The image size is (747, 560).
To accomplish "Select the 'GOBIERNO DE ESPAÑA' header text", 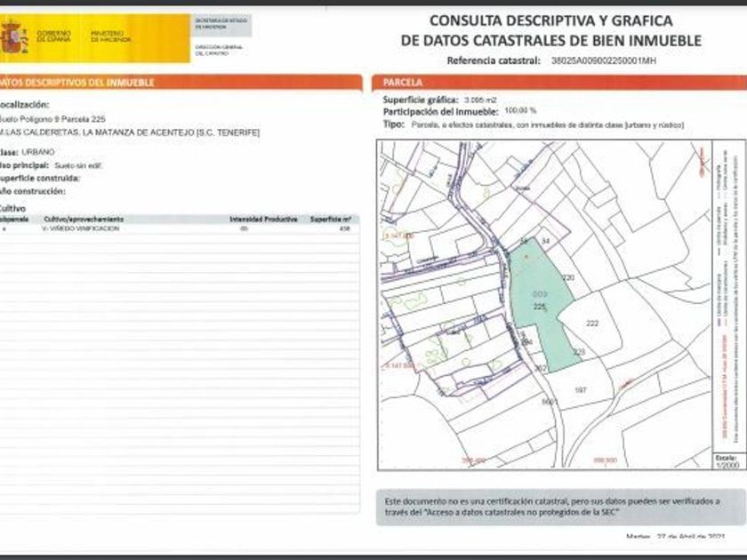I will [53, 36].
